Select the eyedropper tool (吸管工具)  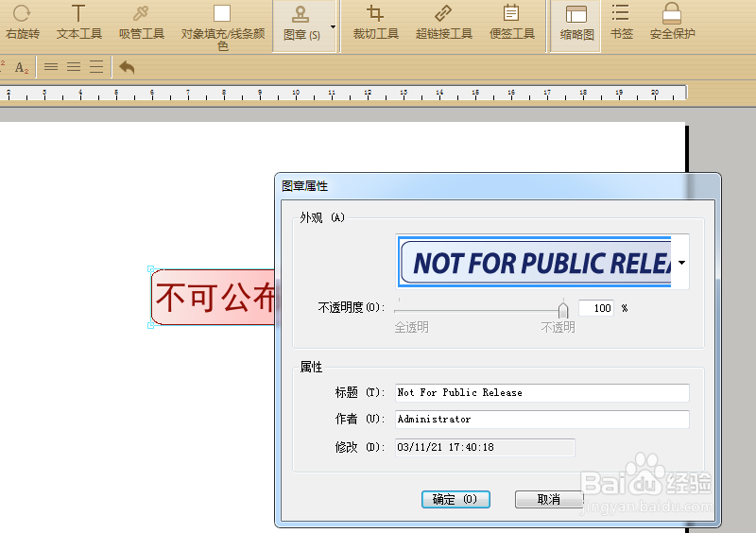141,22
